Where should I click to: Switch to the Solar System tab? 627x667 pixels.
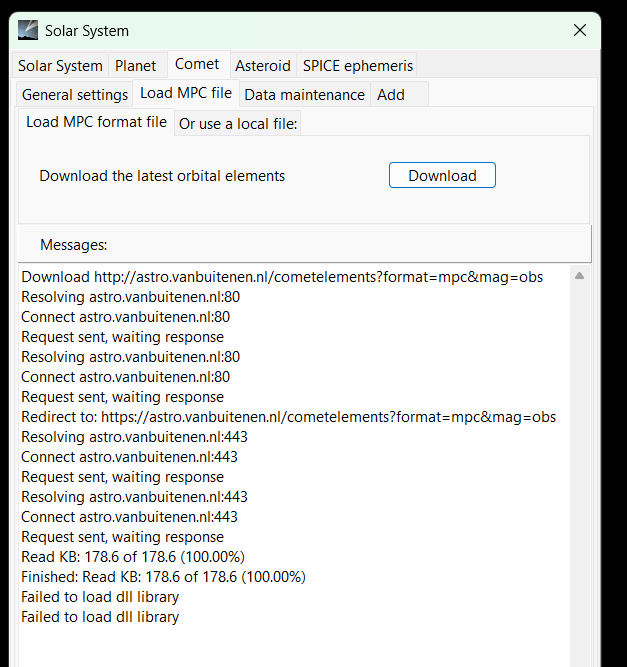[x=60, y=66]
